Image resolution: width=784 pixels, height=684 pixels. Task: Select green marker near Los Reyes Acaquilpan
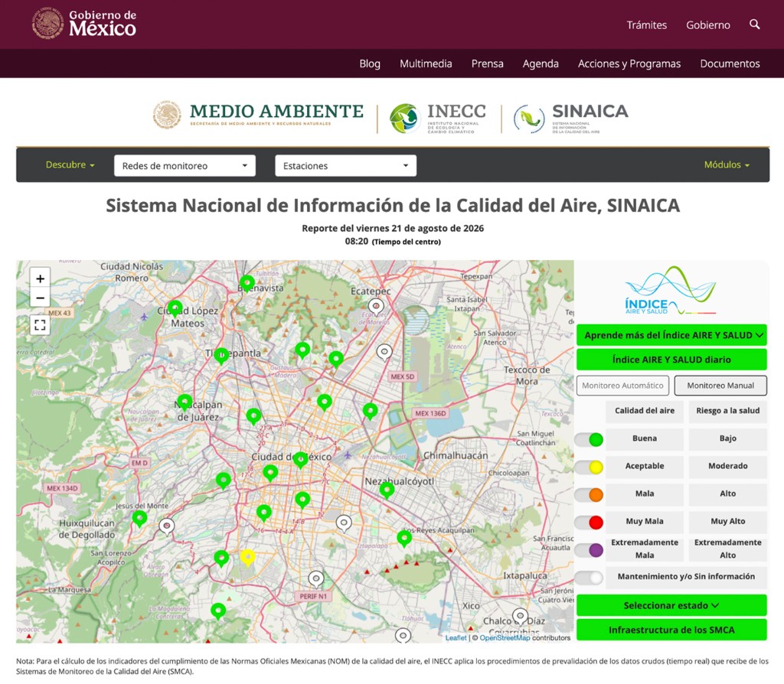(404, 538)
